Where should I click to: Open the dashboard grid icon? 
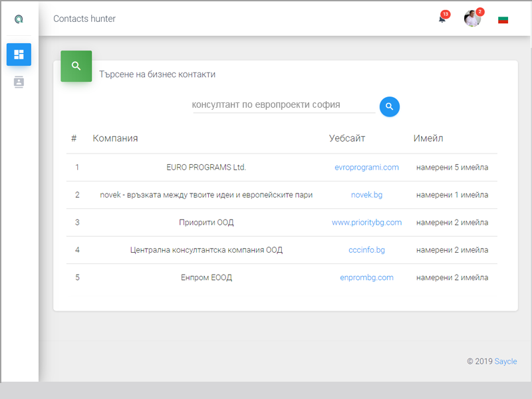19,55
